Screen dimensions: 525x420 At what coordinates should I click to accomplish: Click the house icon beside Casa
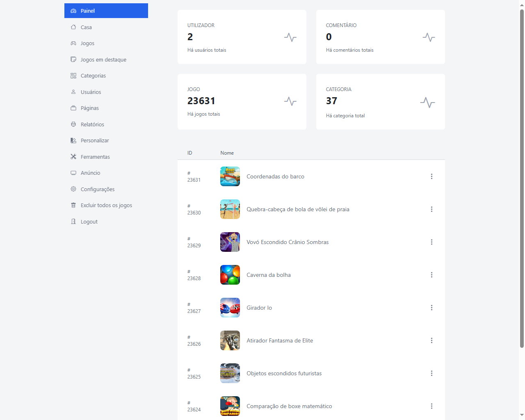click(73, 27)
